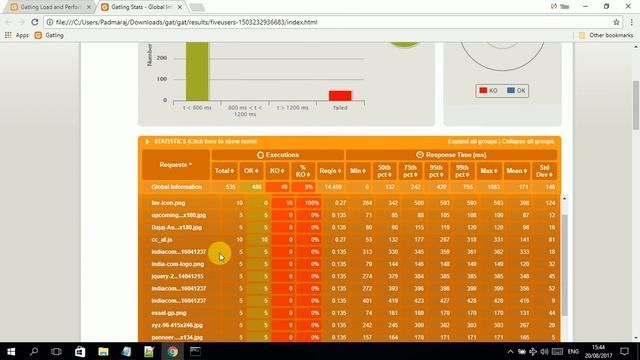The image size is (640, 360).
Task: Expand the STATISTICS panel triangle
Action: 147,142
